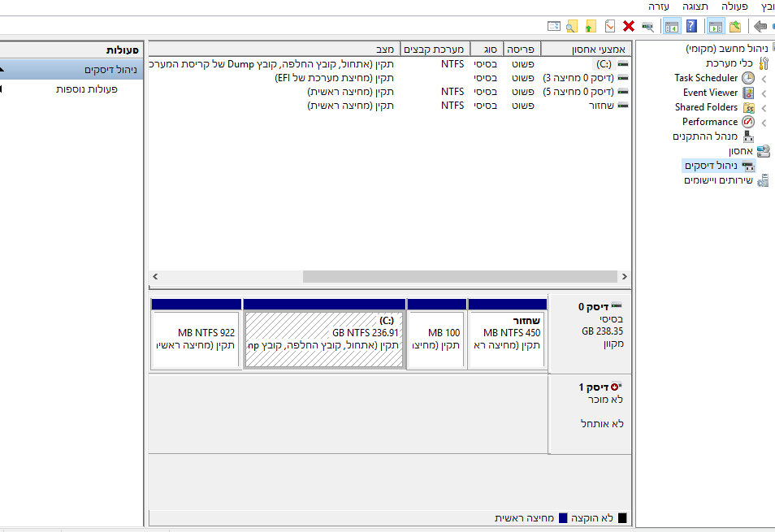This screenshot has height=532, width=775.
Task: Expand the Task Scheduler tree node
Action: (x=764, y=79)
